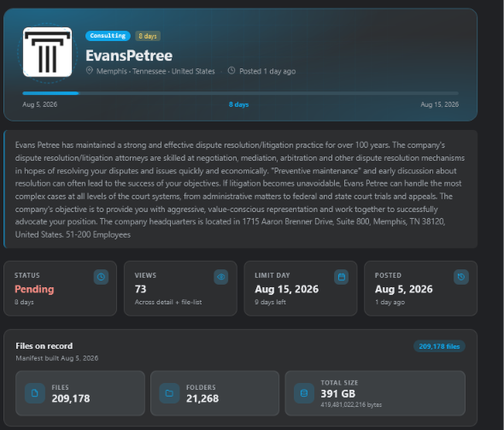Screen dimensions: 504x430
Task: Click the 209,178 files count
Action: coord(71,398)
